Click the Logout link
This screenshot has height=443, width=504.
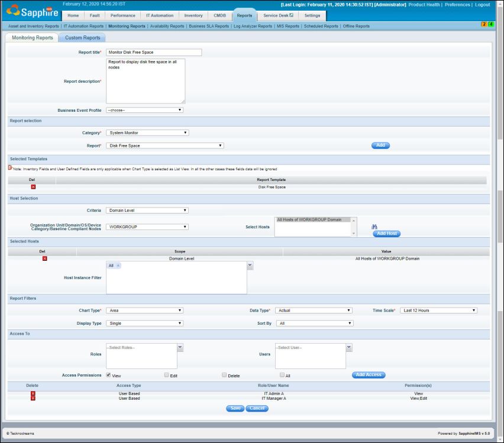[483, 5]
